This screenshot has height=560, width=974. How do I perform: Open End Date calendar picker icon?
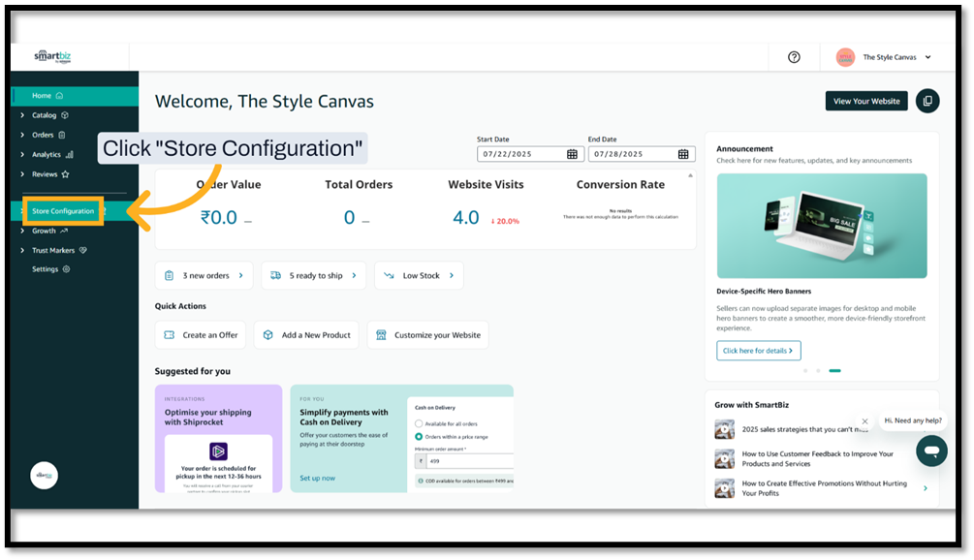(683, 154)
